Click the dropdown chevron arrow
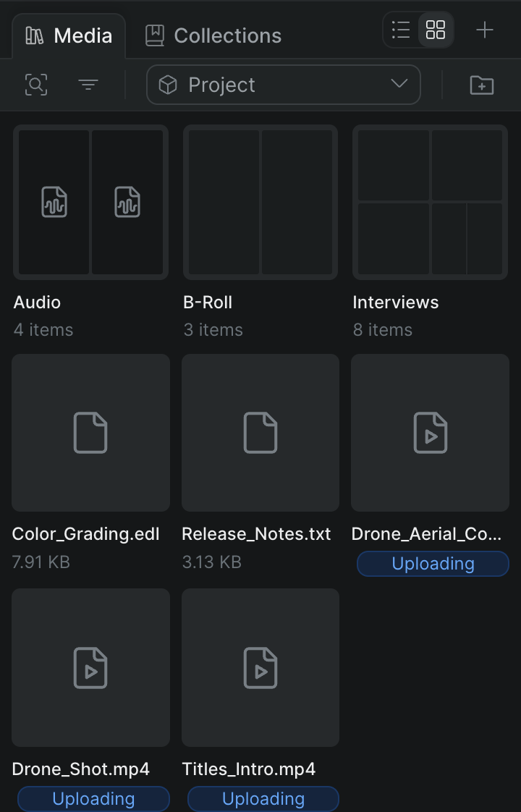This screenshot has width=521, height=812. [399, 83]
